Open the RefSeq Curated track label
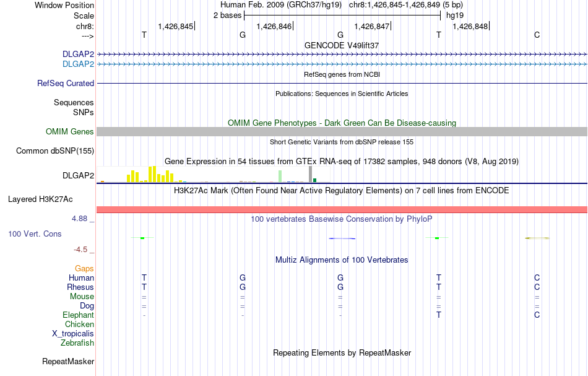 pyautogui.click(x=66, y=83)
